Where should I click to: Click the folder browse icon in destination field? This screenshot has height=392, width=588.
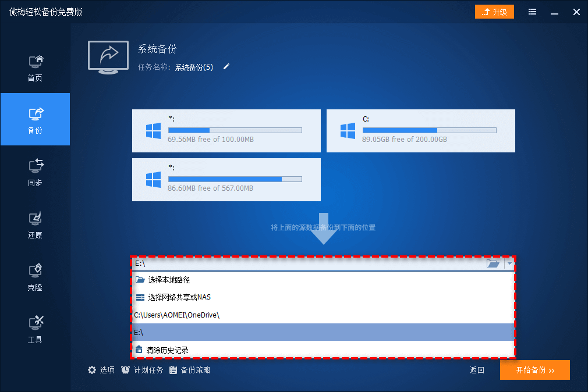[x=493, y=263]
